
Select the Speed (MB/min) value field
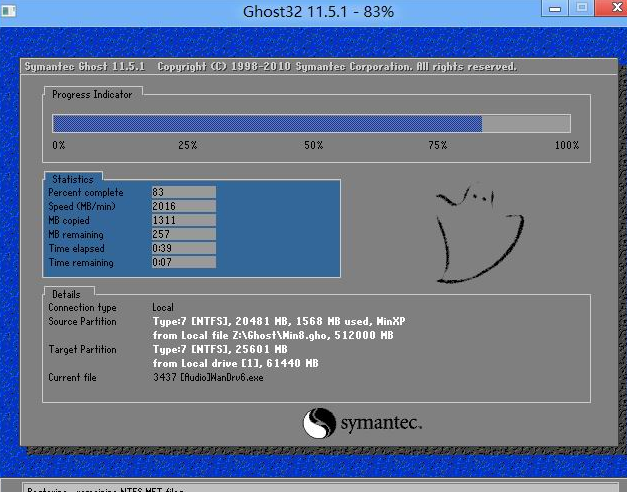coord(182,206)
